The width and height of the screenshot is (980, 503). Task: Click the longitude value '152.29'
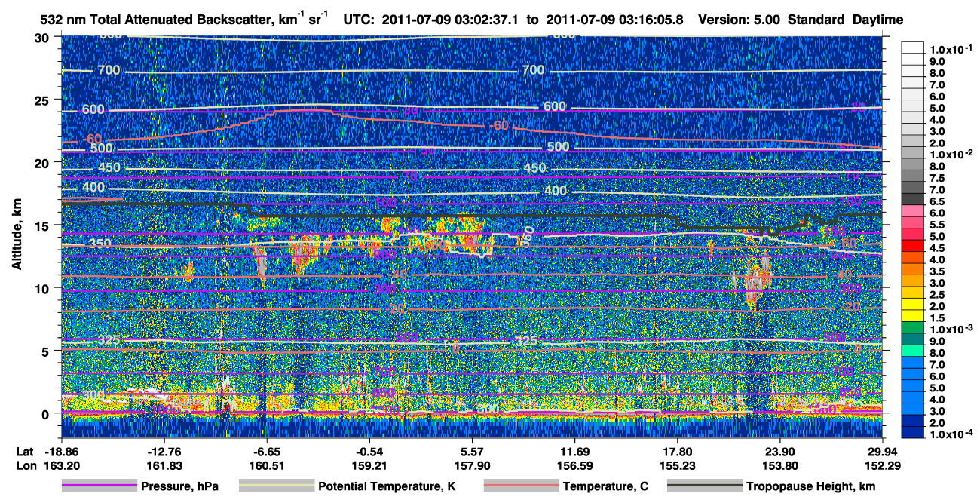[x=882, y=465]
